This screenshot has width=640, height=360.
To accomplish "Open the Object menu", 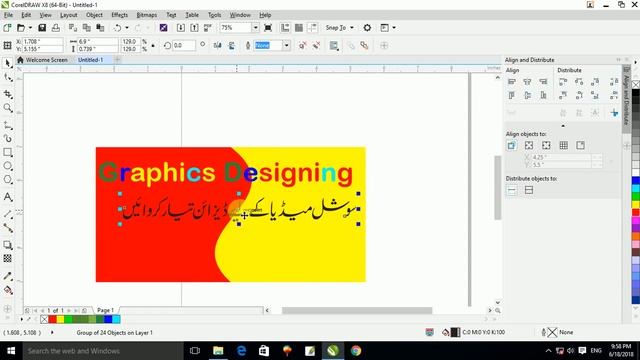I will point(94,15).
